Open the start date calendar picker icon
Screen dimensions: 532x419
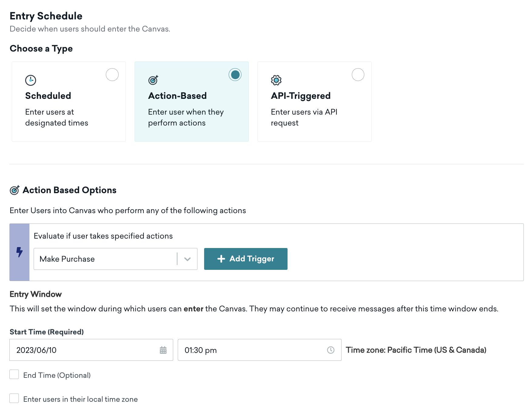(x=163, y=350)
